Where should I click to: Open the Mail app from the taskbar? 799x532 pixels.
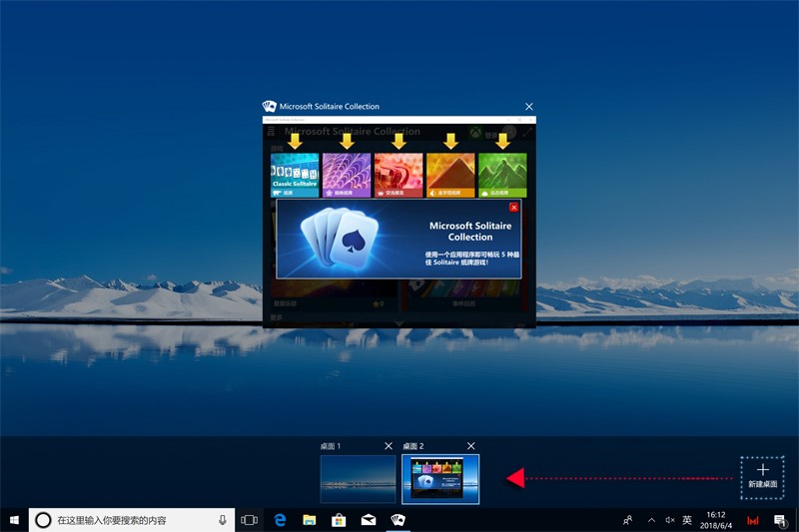[x=368, y=520]
